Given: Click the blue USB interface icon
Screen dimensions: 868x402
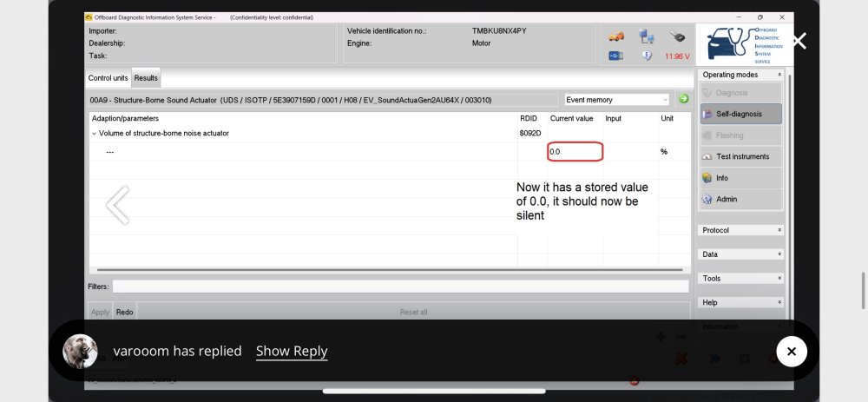Looking at the screenshot, I should pos(616,56).
